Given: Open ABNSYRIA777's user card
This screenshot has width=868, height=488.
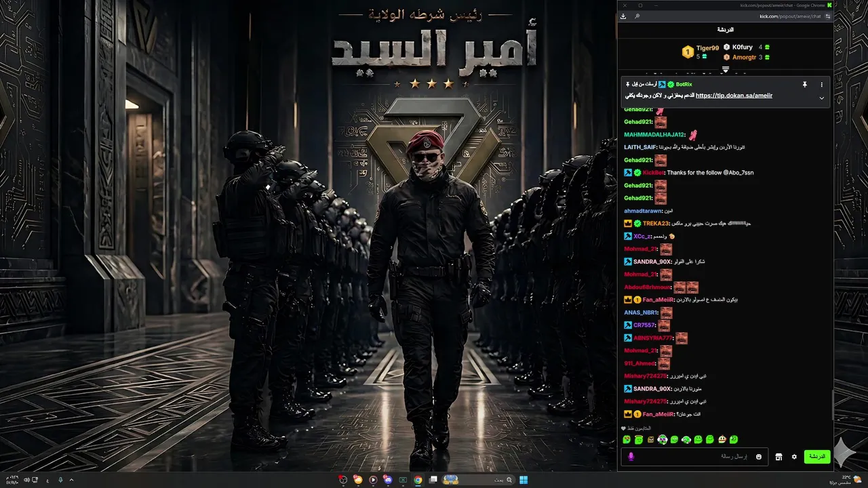Looking at the screenshot, I should tap(653, 338).
